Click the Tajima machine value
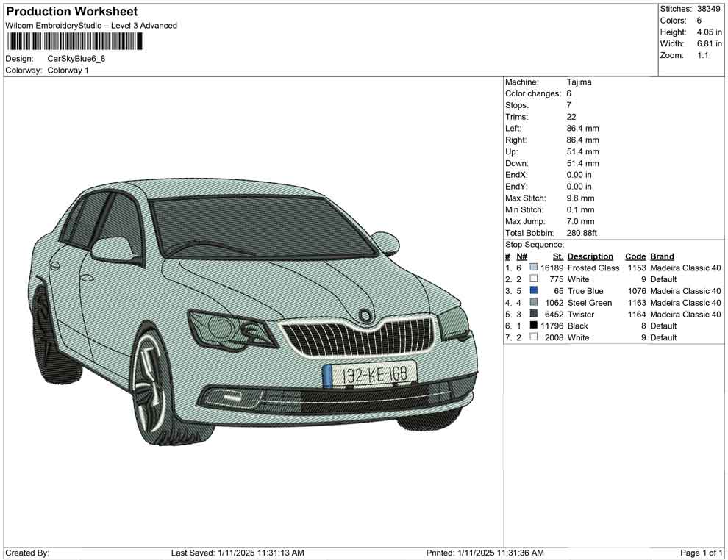The height and width of the screenshot is (560, 728). [579, 82]
